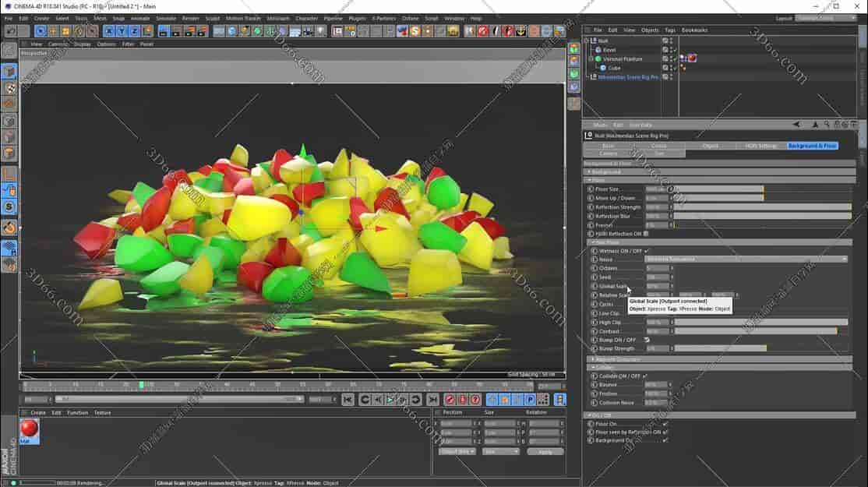Open the MoGraph menu
Viewport: 868px width, 487px height.
278,18
